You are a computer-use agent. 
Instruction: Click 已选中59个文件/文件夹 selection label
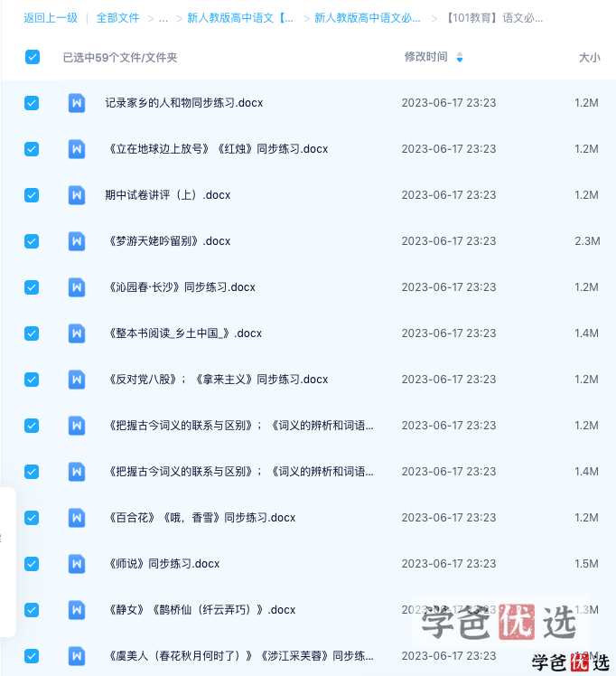120,57
